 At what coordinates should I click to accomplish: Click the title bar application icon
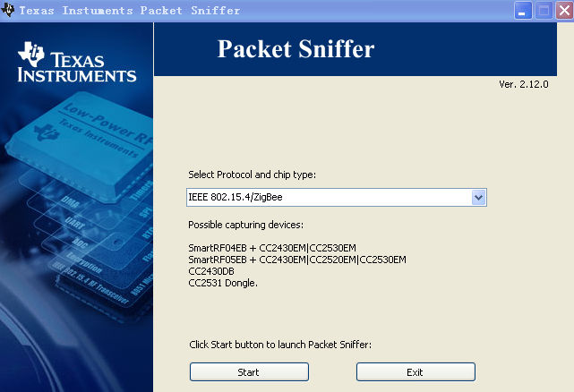coord(9,11)
